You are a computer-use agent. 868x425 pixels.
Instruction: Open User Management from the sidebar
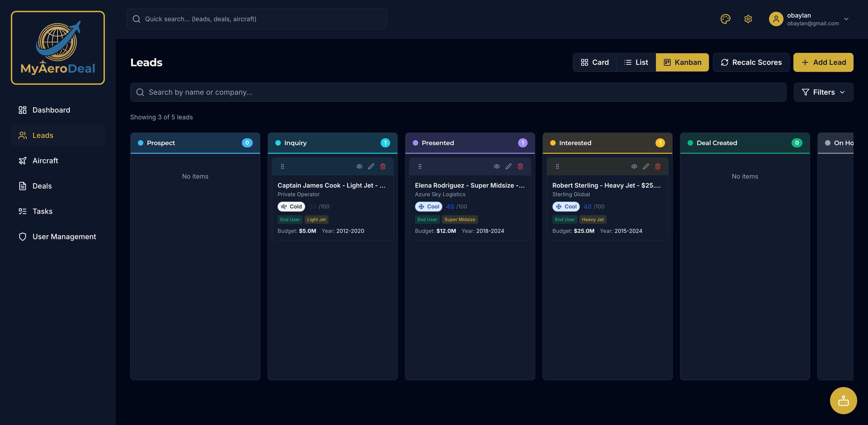(64, 236)
